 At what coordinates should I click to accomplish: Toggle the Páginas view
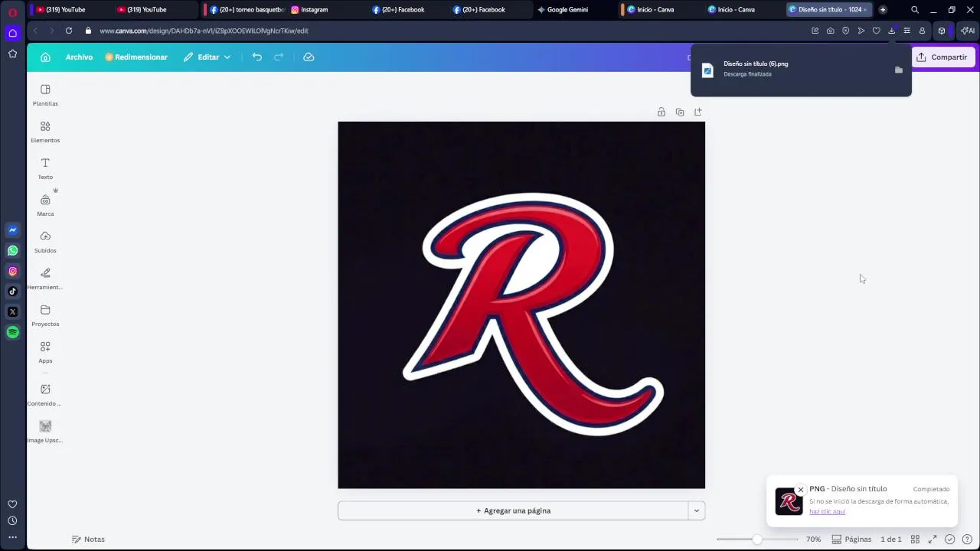pos(851,540)
